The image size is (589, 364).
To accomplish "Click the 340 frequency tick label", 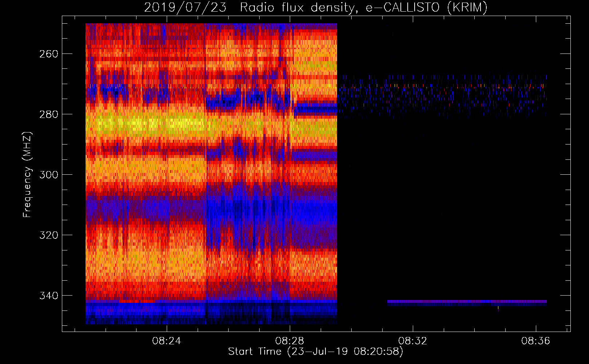I will (x=49, y=296).
